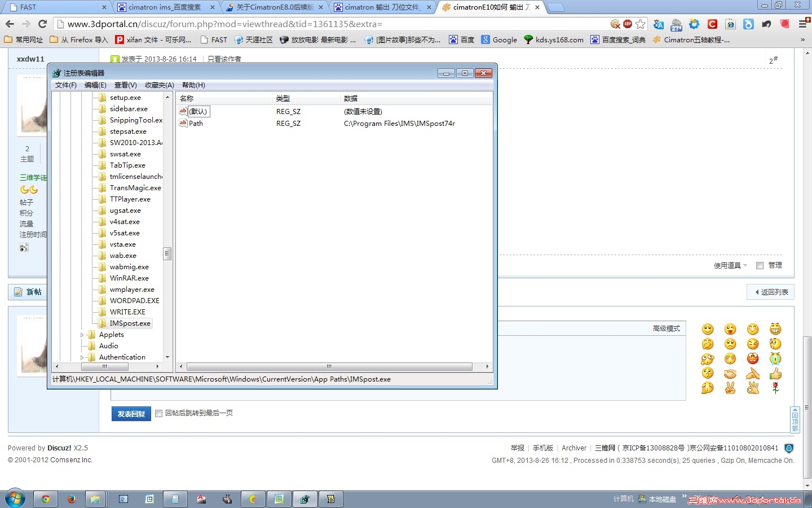This screenshot has height=508, width=812.
Task: Insert the big grin emoticon
Action: tap(775, 329)
